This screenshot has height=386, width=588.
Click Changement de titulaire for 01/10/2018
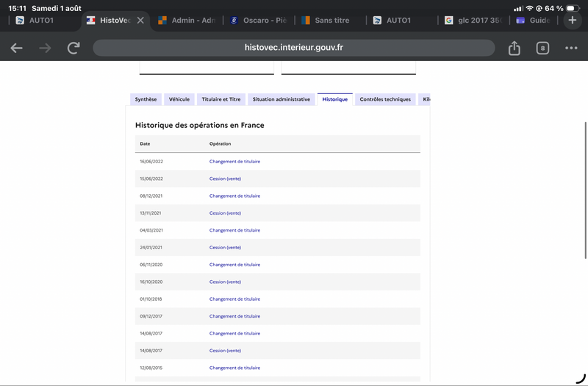tap(234, 299)
